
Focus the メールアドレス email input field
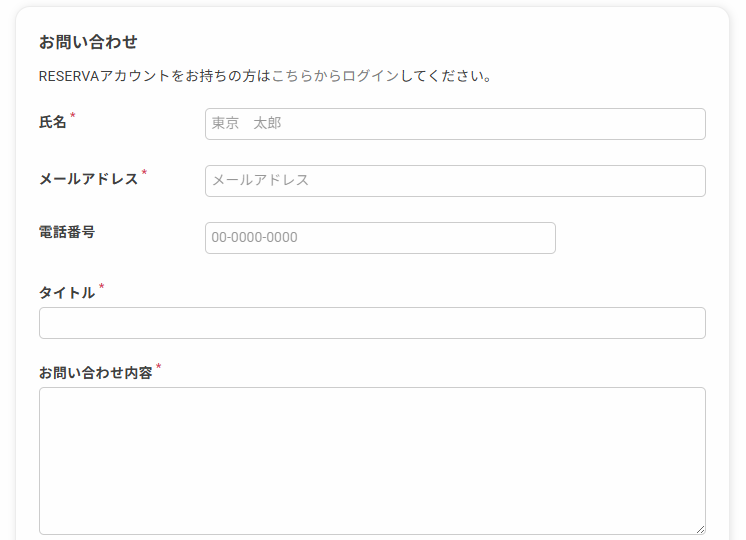[455, 181]
